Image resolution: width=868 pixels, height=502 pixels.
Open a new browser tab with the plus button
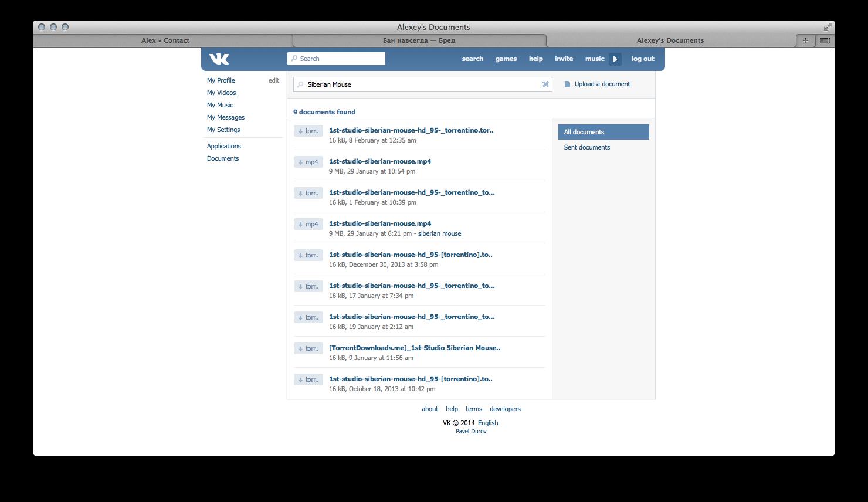[x=805, y=40]
